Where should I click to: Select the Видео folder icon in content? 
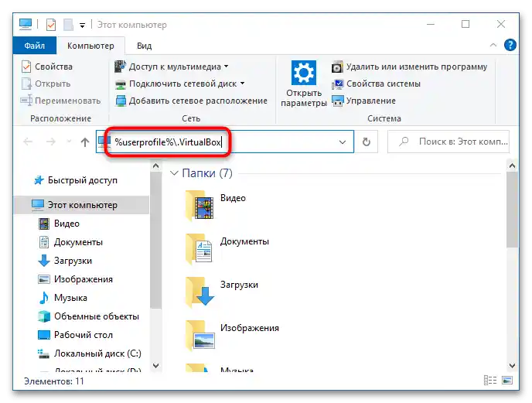(x=199, y=206)
